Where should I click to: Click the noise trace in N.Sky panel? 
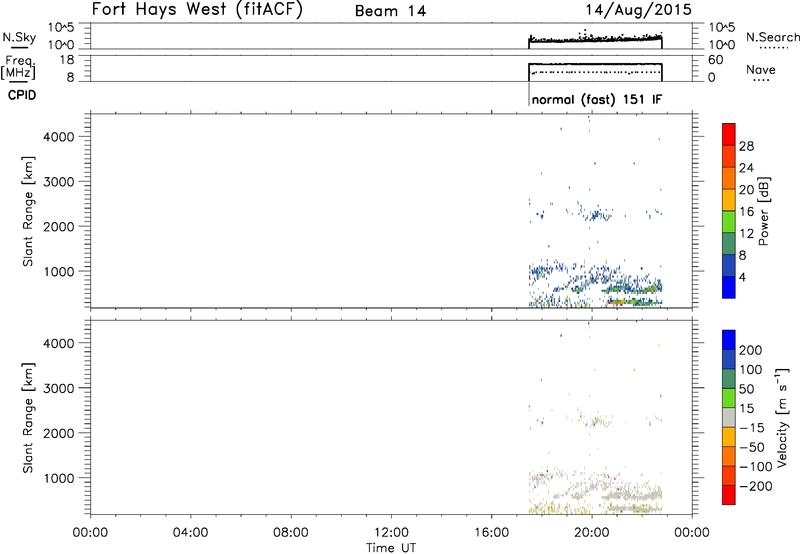coord(595,39)
